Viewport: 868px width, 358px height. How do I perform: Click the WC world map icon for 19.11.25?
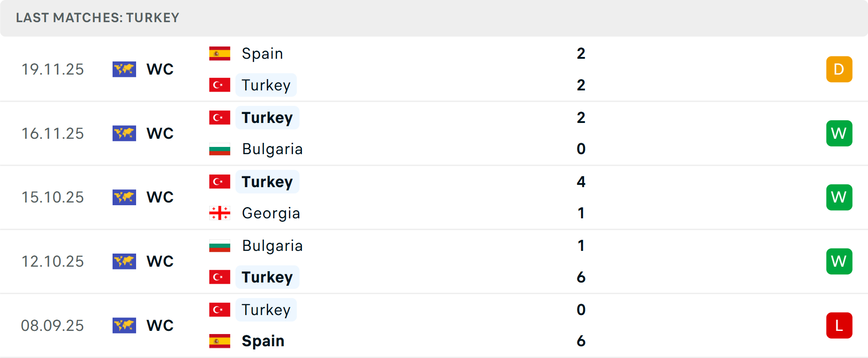click(x=124, y=69)
